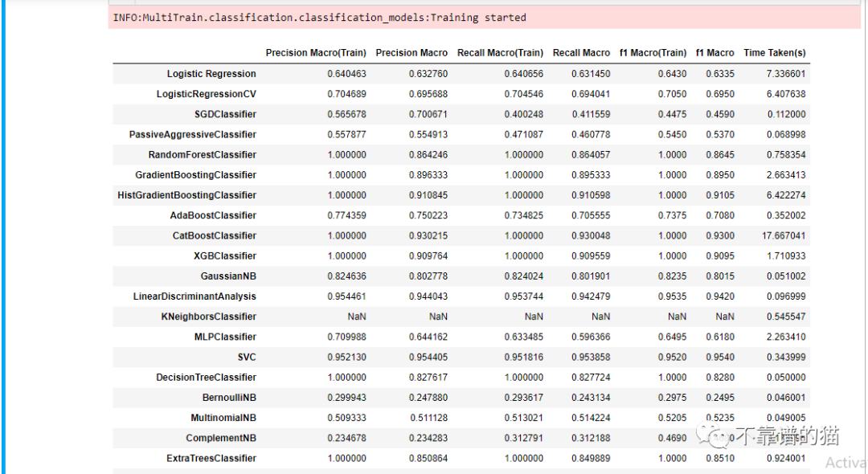Select the HistGradientBoostingClassifier row label

pos(186,195)
